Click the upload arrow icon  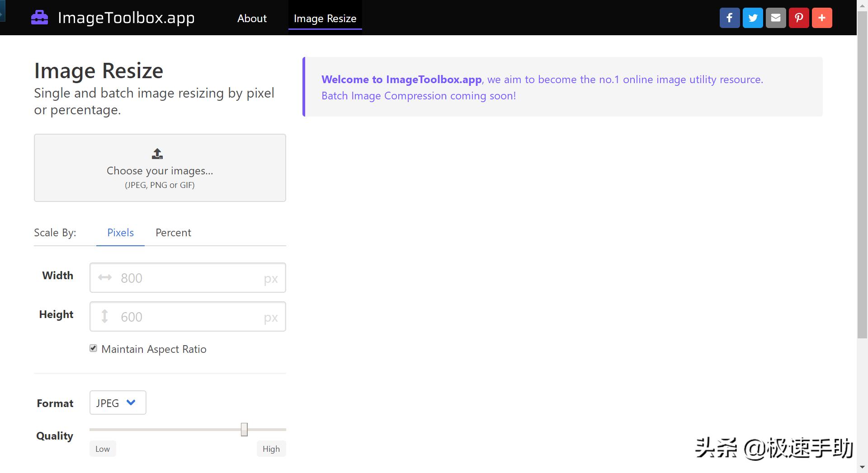click(x=157, y=154)
